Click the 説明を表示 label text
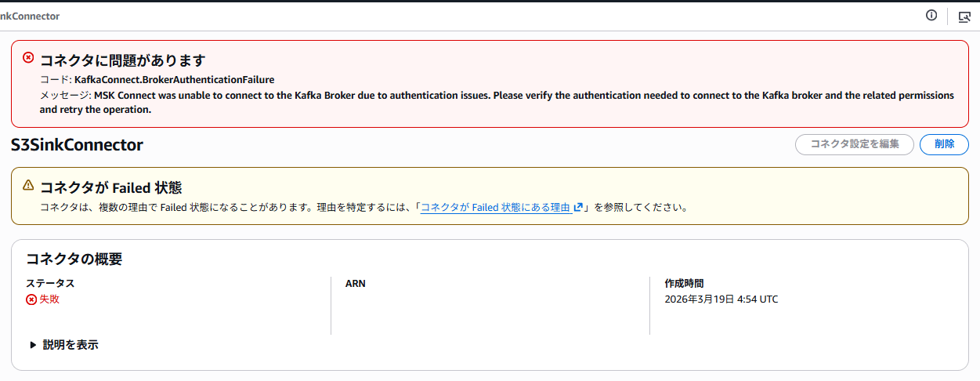The height and width of the screenshot is (381, 980). (x=71, y=345)
